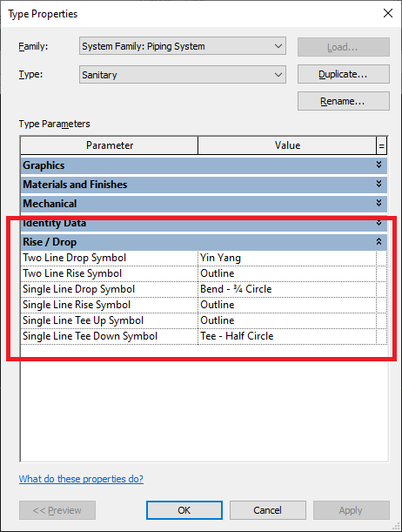The width and height of the screenshot is (402, 532).
Task: Click the Cancel button
Action: click(x=268, y=510)
